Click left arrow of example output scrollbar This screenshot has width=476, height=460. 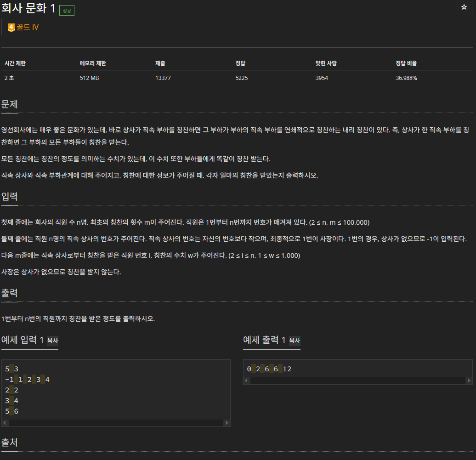coord(246,380)
